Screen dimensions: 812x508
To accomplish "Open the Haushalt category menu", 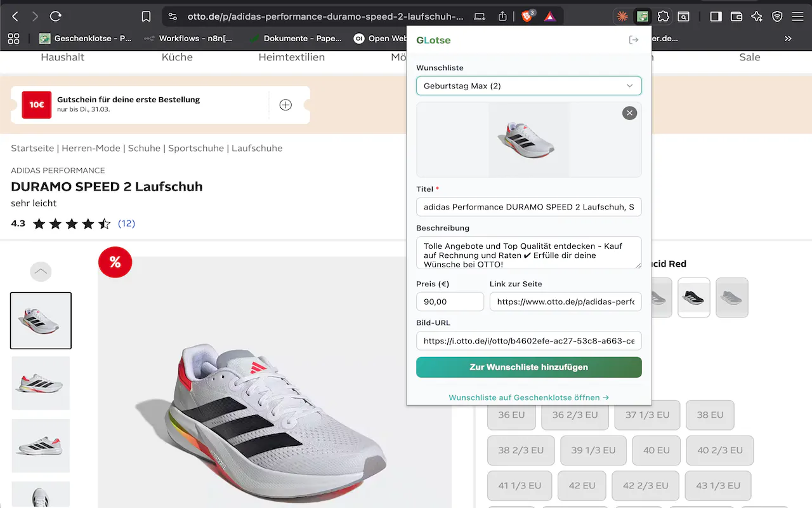I will (62, 57).
